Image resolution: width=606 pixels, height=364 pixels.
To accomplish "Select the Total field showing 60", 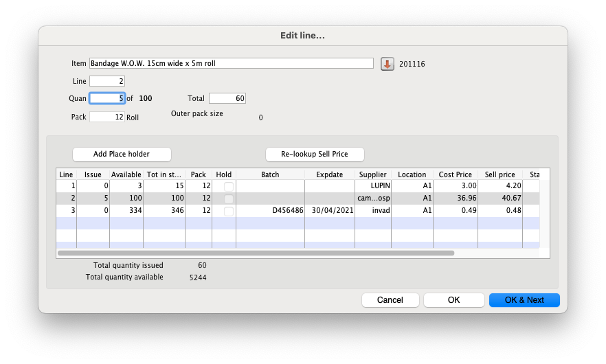I will pos(227,98).
